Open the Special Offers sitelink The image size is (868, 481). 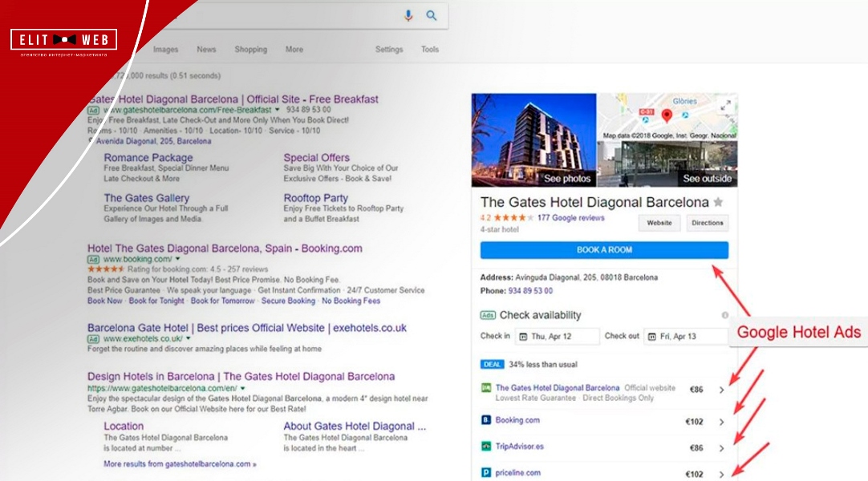point(317,158)
